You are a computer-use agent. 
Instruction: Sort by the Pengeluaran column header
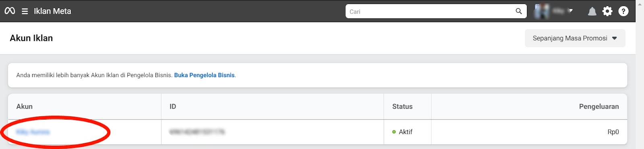tap(599, 107)
